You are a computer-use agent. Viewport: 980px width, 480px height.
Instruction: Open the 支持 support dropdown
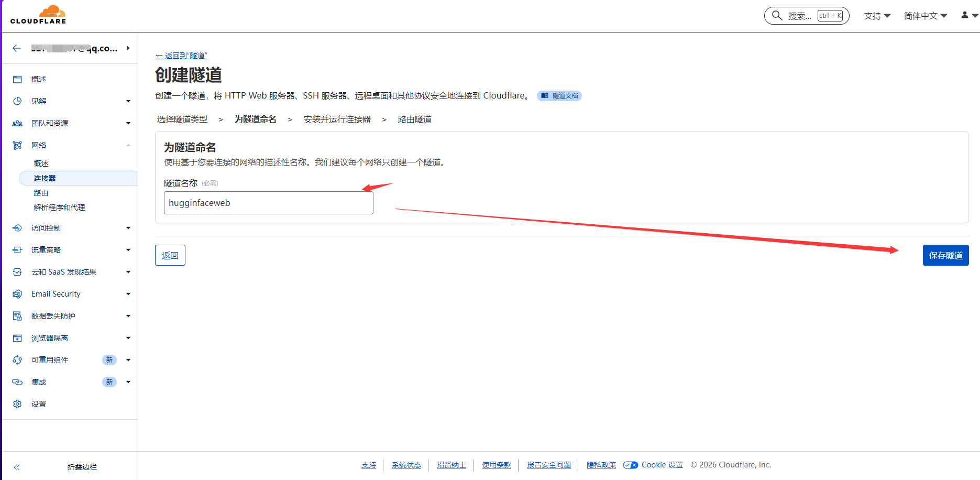(x=877, y=16)
